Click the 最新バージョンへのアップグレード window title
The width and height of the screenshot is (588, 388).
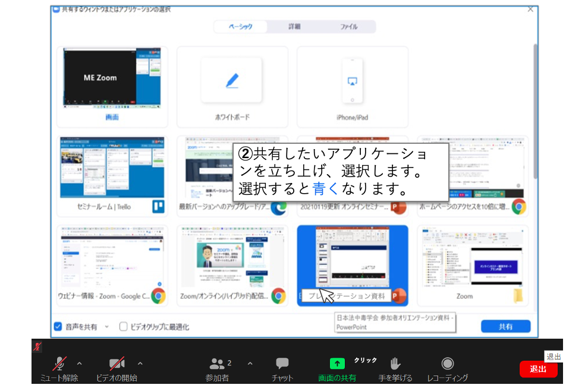pos(224,207)
